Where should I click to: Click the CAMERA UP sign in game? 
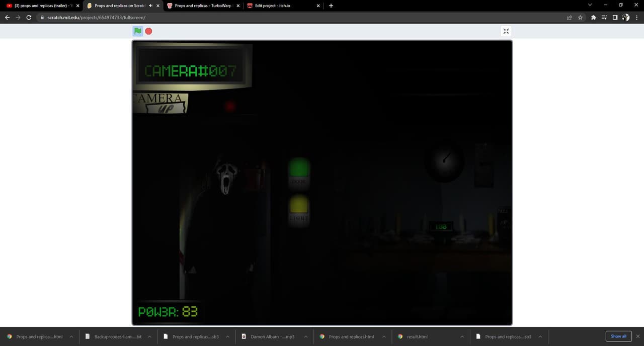(160, 103)
